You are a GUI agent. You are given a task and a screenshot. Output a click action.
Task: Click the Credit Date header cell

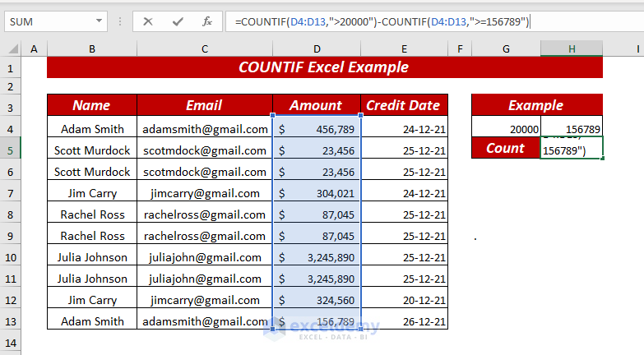pyautogui.click(x=404, y=105)
